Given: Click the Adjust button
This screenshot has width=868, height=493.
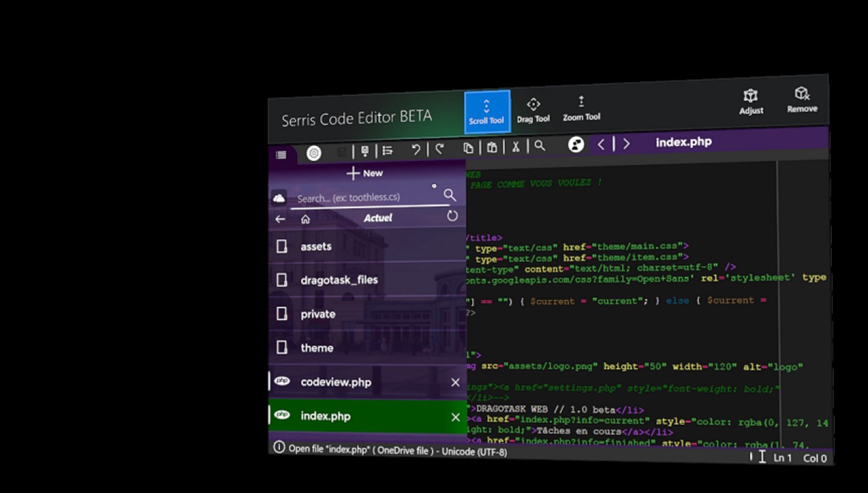Looking at the screenshot, I should point(751,101).
